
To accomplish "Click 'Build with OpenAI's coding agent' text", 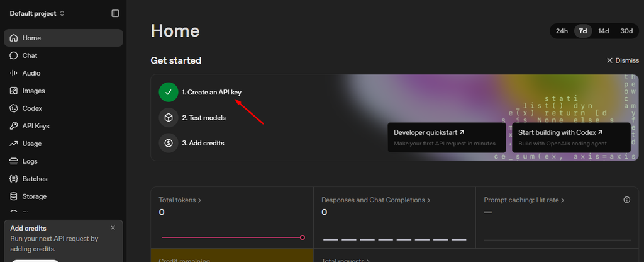I will point(562,144).
